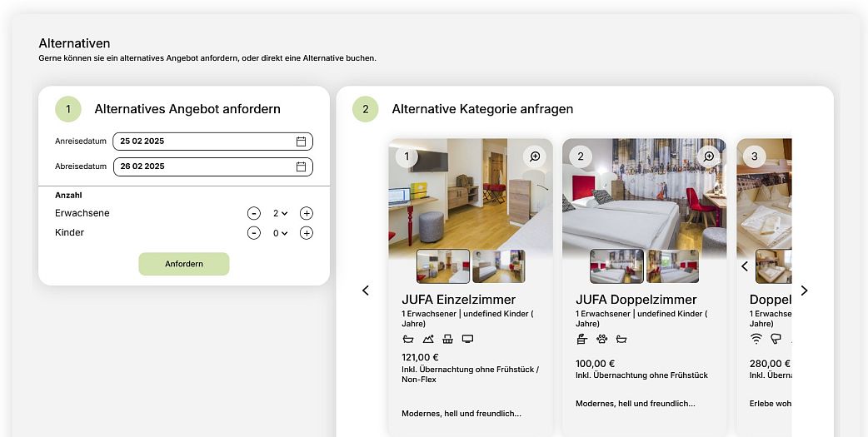Click the bathtub icon on JUFA Doppelzimmer

click(x=621, y=339)
